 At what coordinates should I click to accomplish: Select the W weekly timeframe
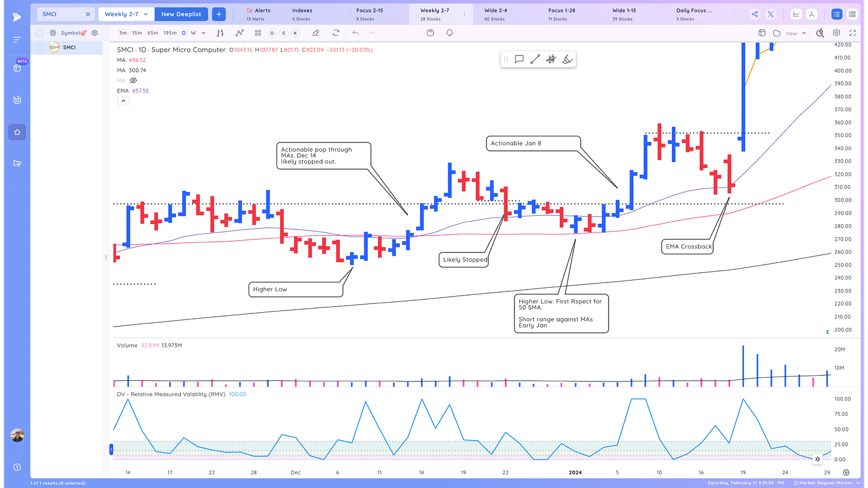tap(193, 33)
